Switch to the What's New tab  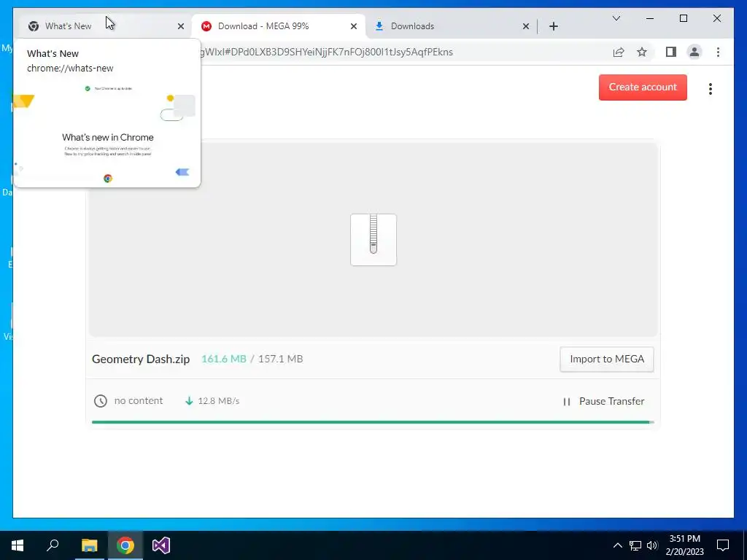click(106, 26)
